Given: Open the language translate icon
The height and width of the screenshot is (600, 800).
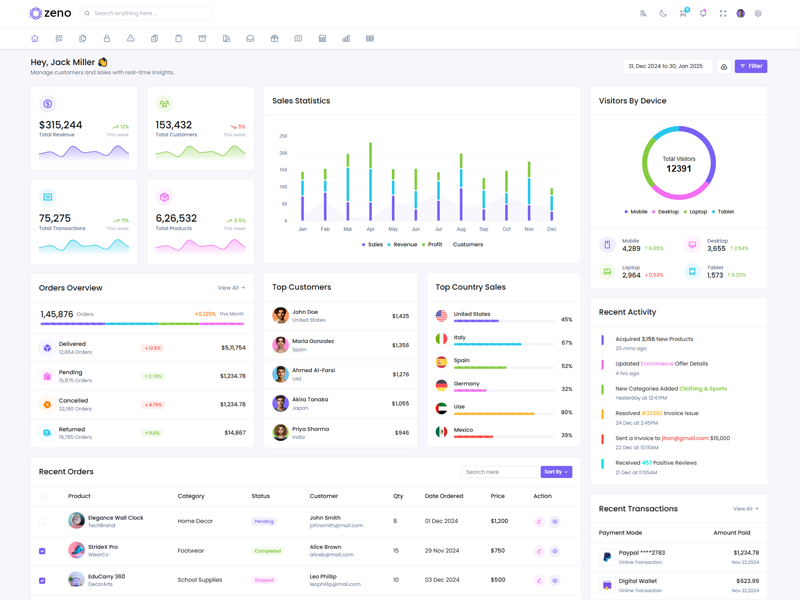Looking at the screenshot, I should point(643,14).
